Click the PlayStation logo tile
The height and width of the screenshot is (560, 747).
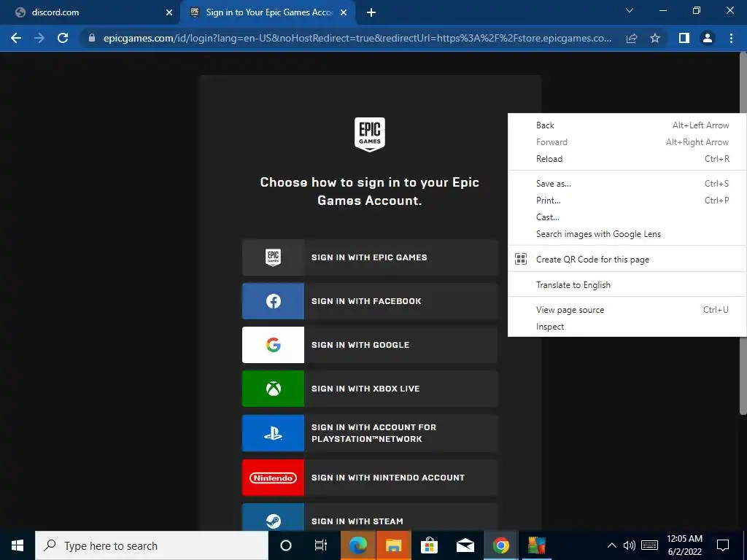[273, 433]
